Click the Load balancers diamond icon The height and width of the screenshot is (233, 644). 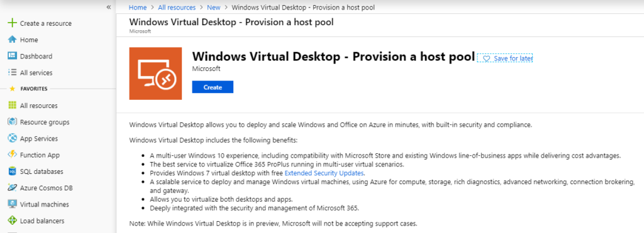point(13,220)
